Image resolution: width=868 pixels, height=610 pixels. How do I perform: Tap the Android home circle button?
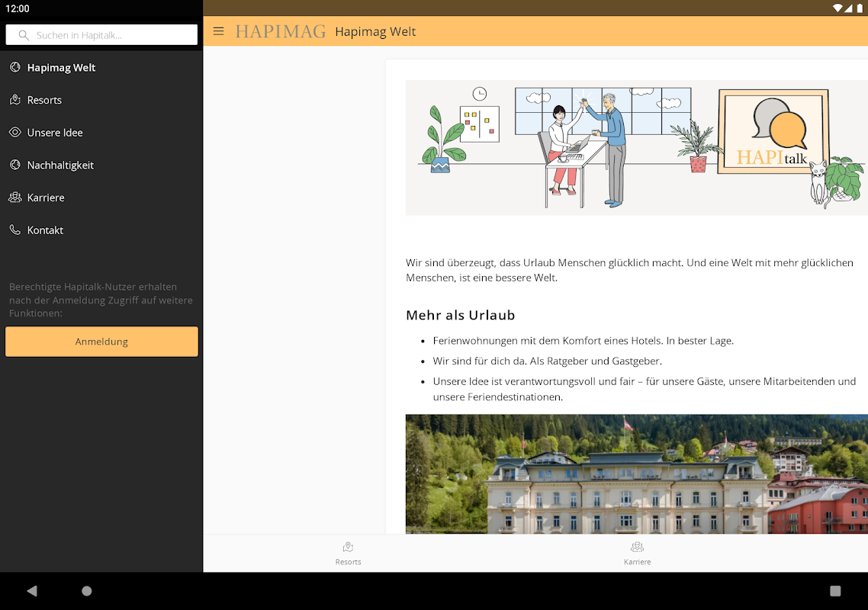(x=87, y=591)
